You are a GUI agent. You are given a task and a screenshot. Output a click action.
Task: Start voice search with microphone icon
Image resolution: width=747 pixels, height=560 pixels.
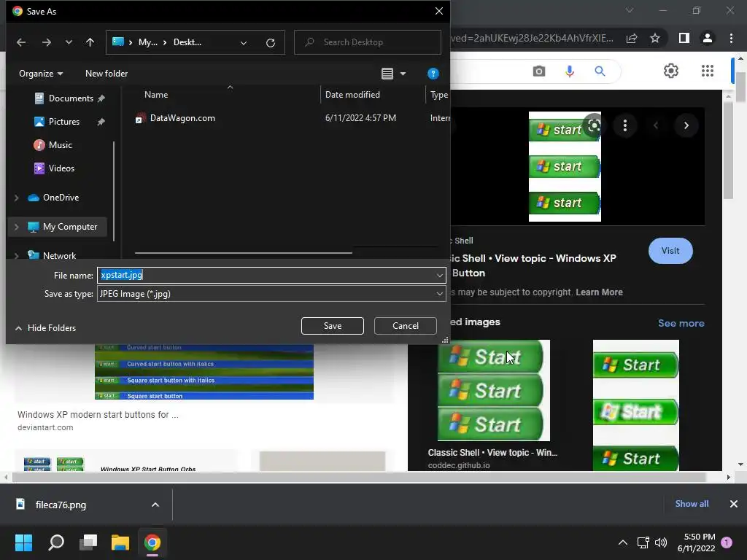(569, 71)
